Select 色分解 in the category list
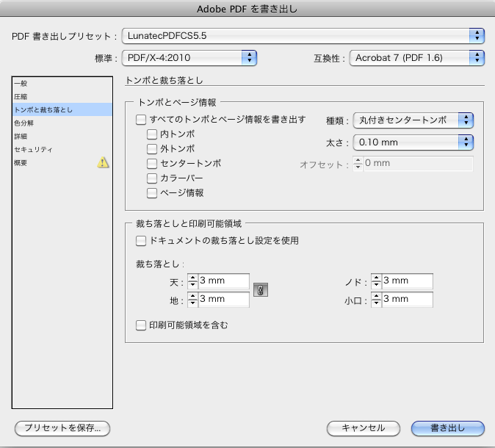 (62, 123)
